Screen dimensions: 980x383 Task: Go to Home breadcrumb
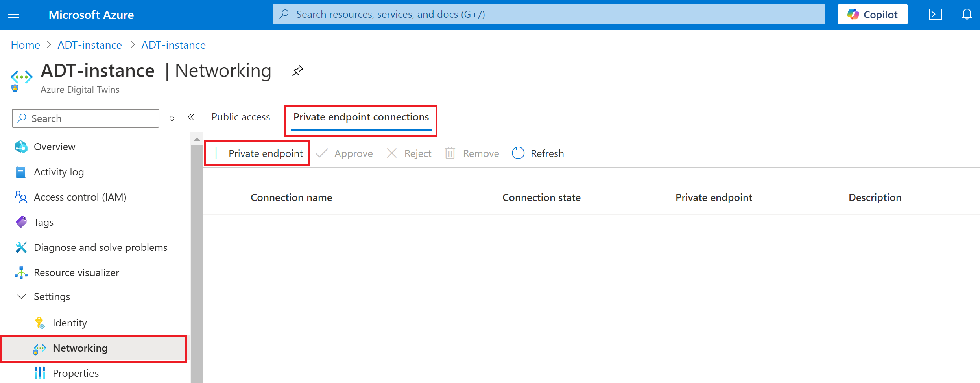point(26,45)
